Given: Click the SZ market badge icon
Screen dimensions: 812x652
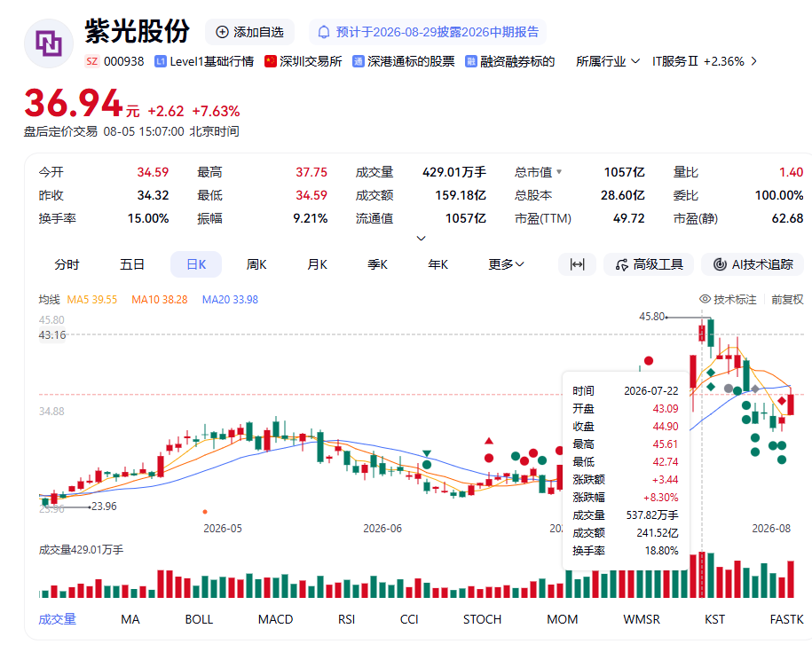Looking at the screenshot, I should tap(91, 61).
